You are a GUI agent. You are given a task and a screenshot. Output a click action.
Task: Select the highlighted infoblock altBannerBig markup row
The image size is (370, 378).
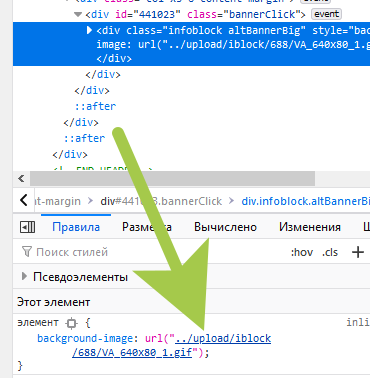pos(191,44)
